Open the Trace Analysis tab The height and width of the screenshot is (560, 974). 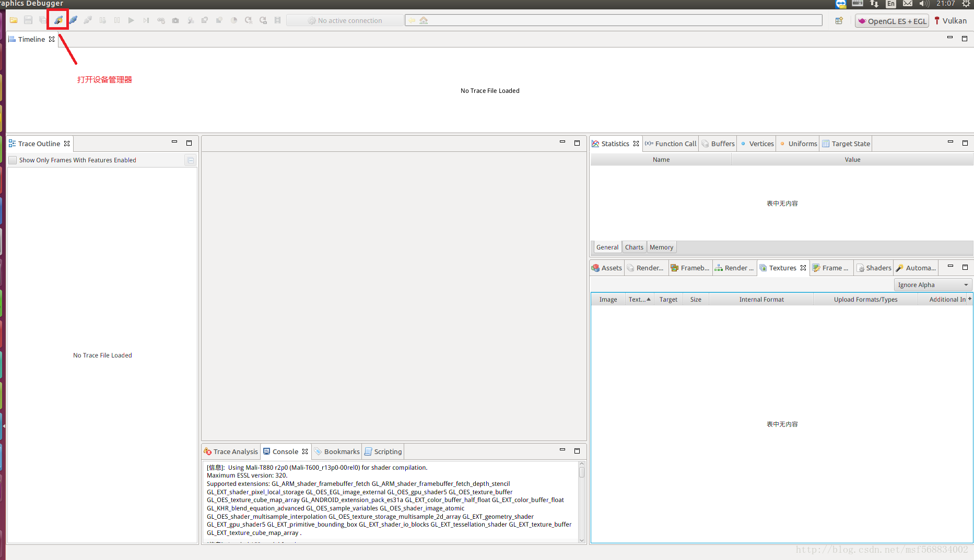pyautogui.click(x=231, y=451)
